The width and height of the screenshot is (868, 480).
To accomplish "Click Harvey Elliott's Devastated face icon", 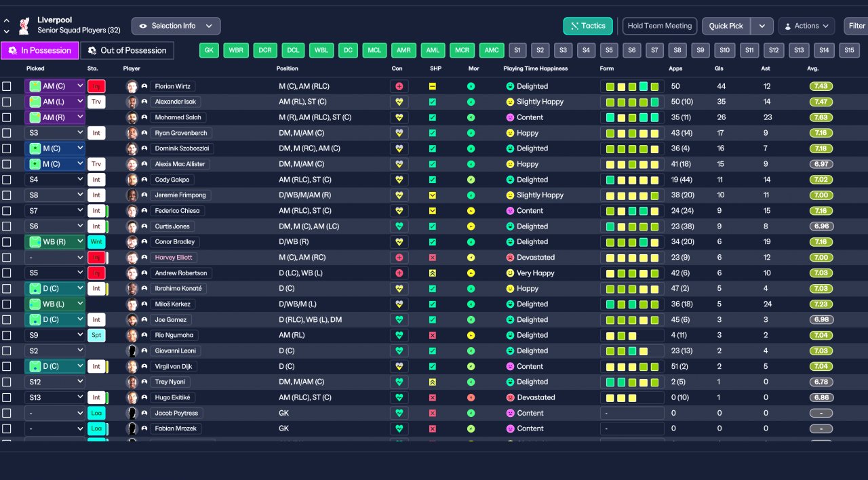I will pos(510,258).
